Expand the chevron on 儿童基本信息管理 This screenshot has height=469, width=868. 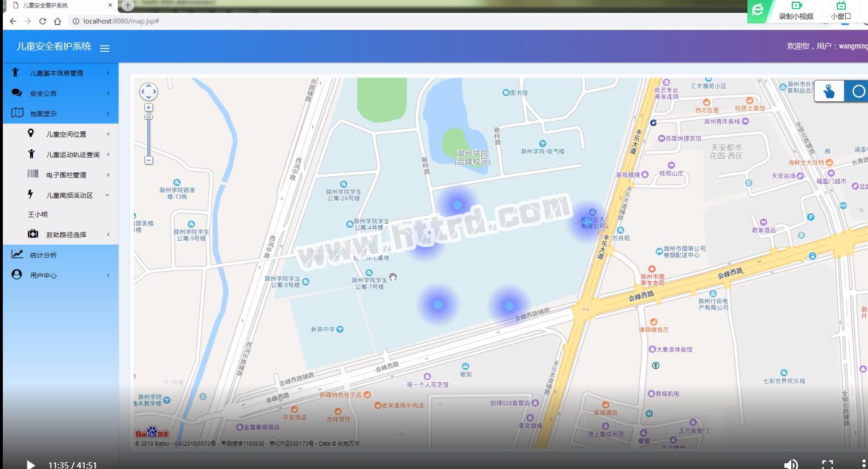tap(108, 73)
